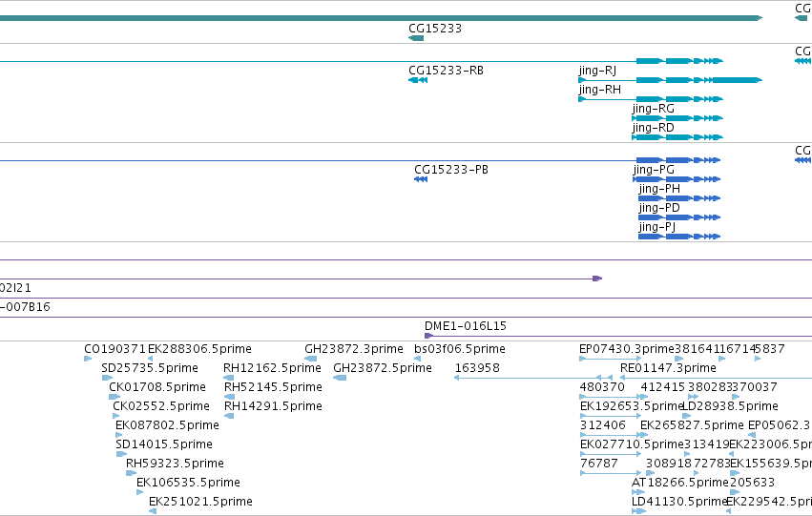Select the feature labeled 312406
The height and width of the screenshot is (516, 812).
(602, 425)
